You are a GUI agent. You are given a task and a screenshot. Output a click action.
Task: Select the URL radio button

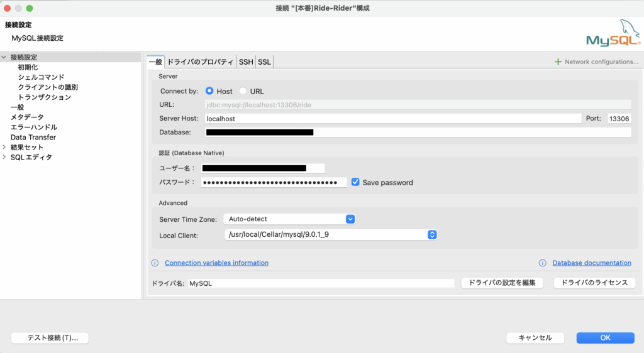point(243,91)
